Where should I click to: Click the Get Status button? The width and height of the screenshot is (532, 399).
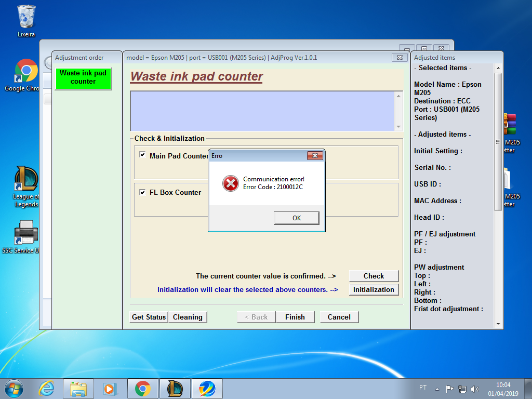149,317
